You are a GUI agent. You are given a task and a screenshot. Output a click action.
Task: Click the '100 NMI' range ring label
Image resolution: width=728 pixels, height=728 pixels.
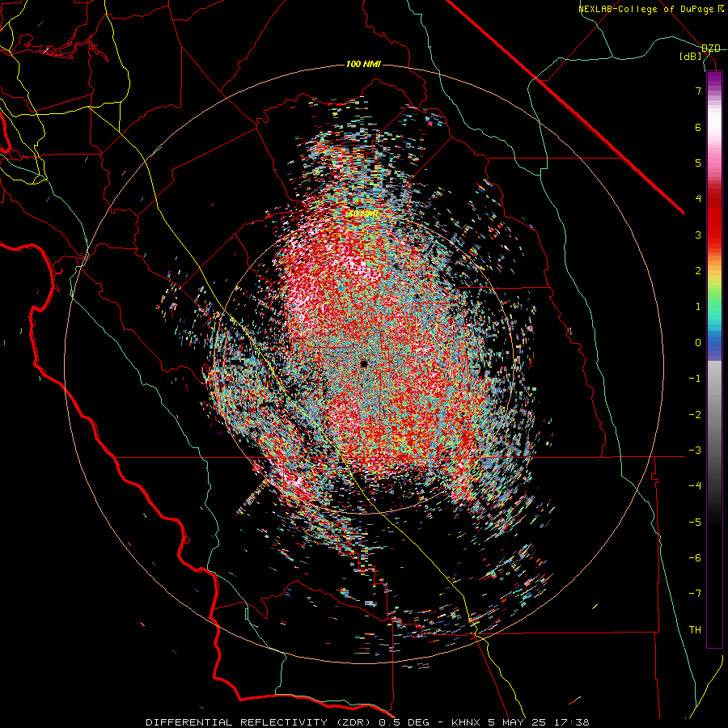363,64
